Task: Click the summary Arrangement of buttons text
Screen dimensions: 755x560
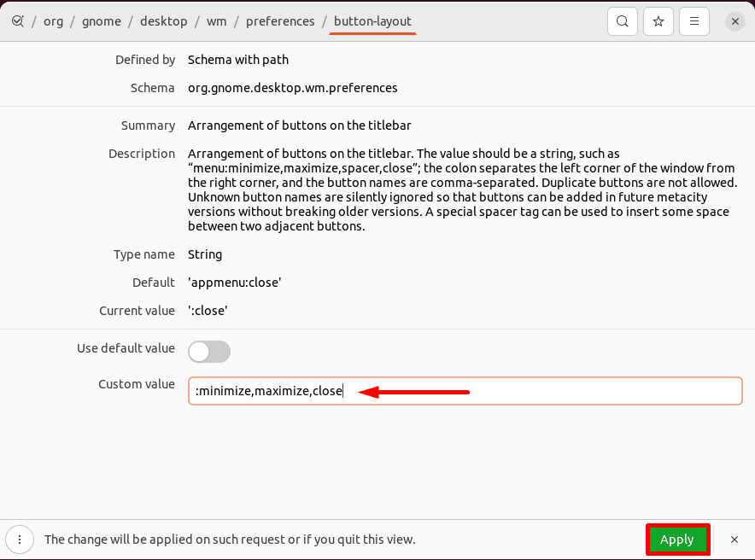Action: coord(300,125)
